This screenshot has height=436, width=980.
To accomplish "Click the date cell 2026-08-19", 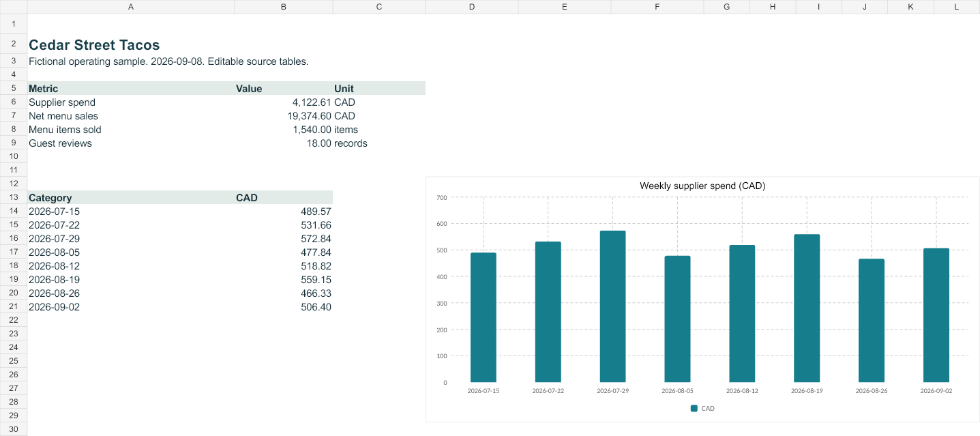I will pyautogui.click(x=131, y=280).
